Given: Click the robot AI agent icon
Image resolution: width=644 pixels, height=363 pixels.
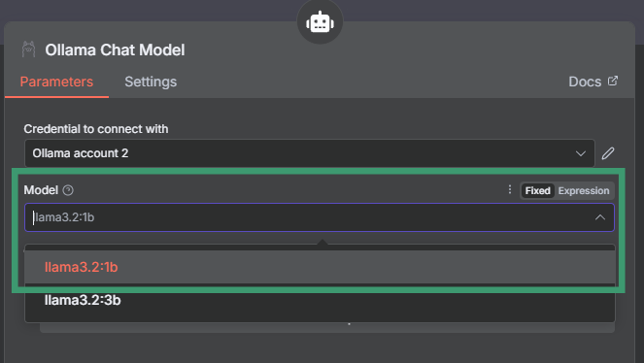Looking at the screenshot, I should (x=320, y=22).
